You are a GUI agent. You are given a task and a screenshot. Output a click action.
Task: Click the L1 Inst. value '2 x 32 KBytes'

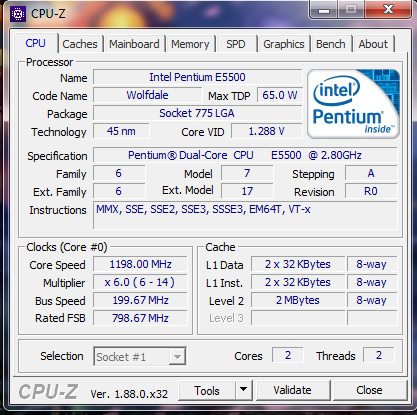pos(298,282)
